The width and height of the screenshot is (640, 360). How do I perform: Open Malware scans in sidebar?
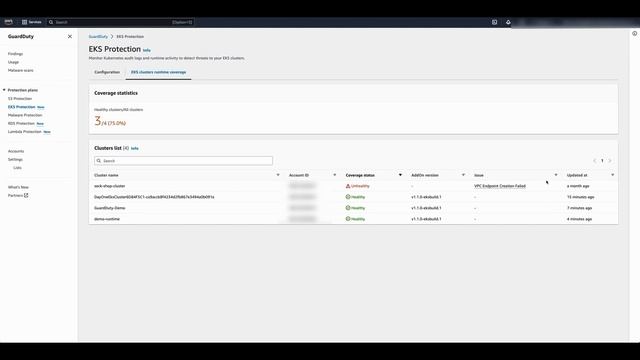coord(21,70)
